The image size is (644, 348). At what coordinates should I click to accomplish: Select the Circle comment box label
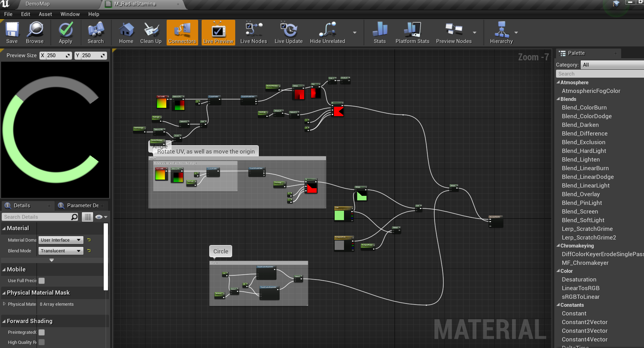[x=221, y=251]
